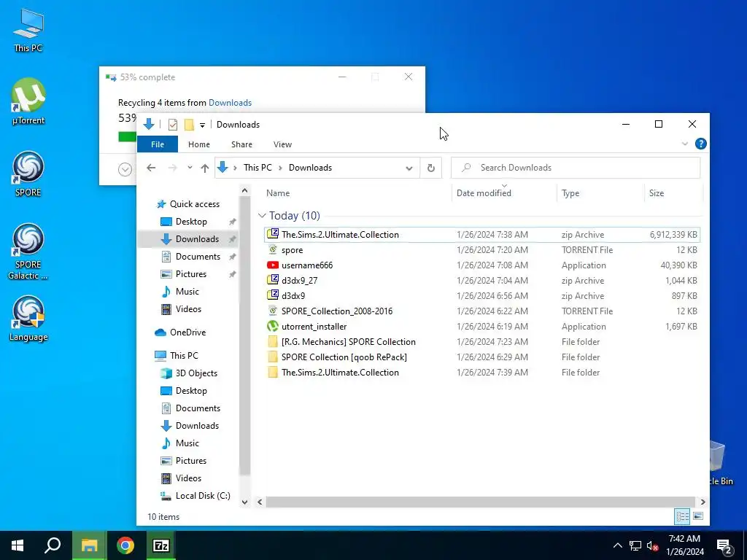Select the utorrent_installer application

[x=482, y=326]
